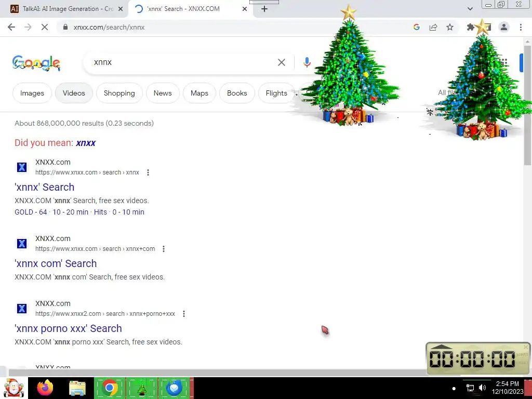The height and width of the screenshot is (399, 532).
Task: Launch Firefox from the taskbar
Action: pos(45,388)
